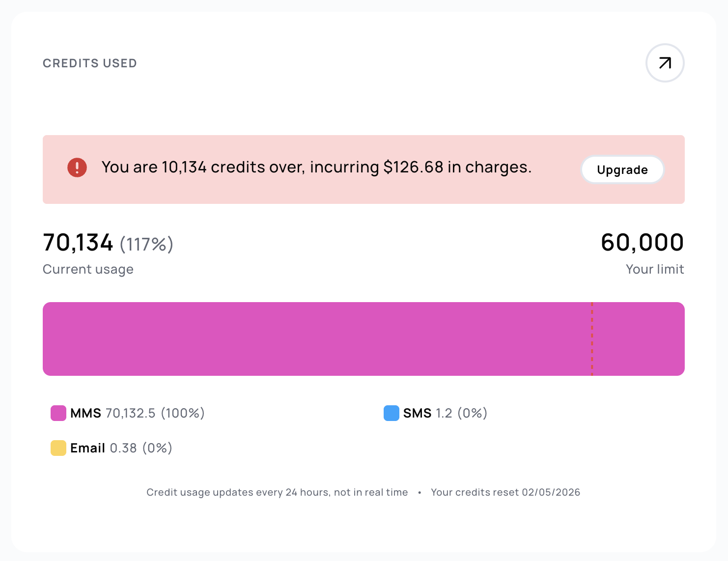This screenshot has width=728, height=561.
Task: Click the credits over warning message
Action: point(316,168)
